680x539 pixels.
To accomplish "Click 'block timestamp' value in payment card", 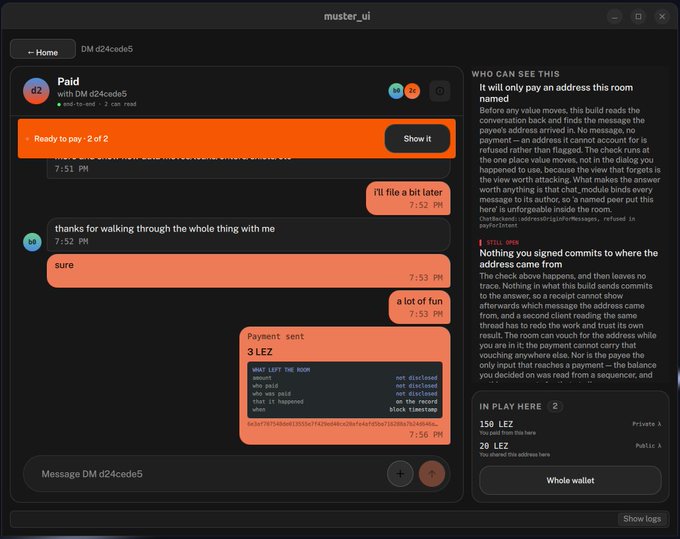I will tap(413, 409).
